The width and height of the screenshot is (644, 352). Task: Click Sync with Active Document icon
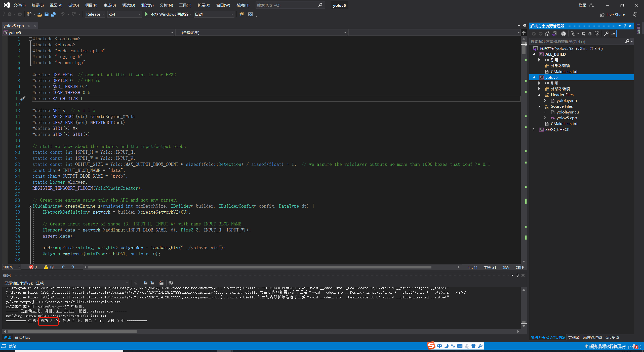pos(583,34)
